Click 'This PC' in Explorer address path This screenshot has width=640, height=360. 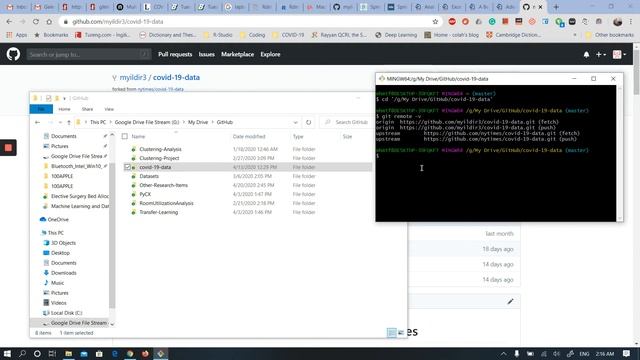pos(98,122)
